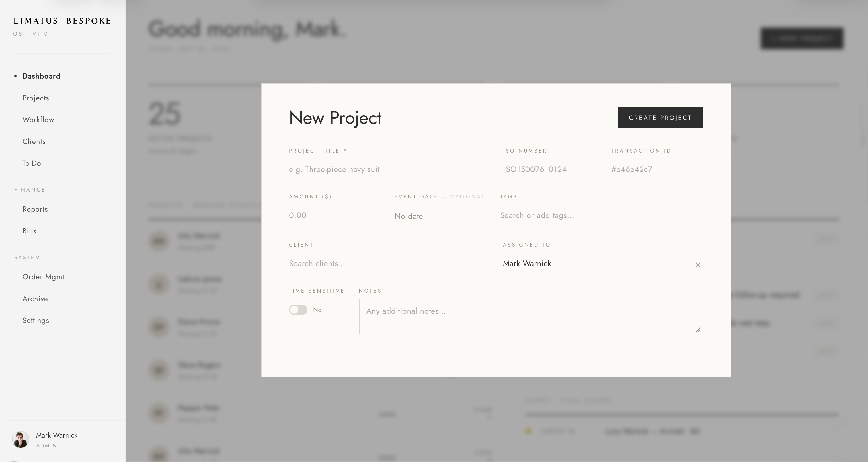This screenshot has height=462, width=868.
Task: Click Mark Warnick's avatar photo in sidebar
Action: click(x=21, y=439)
